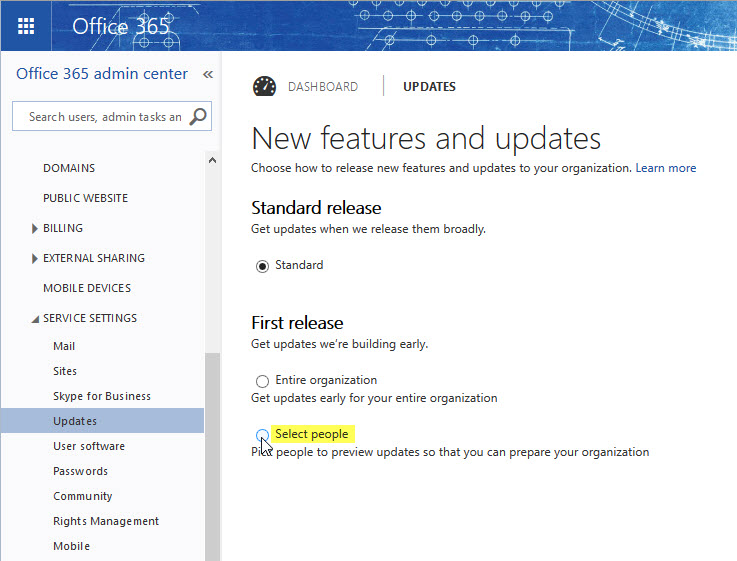Screen dimensions: 737x561
Task: Select Updates in the sidebar
Action: (x=102, y=421)
